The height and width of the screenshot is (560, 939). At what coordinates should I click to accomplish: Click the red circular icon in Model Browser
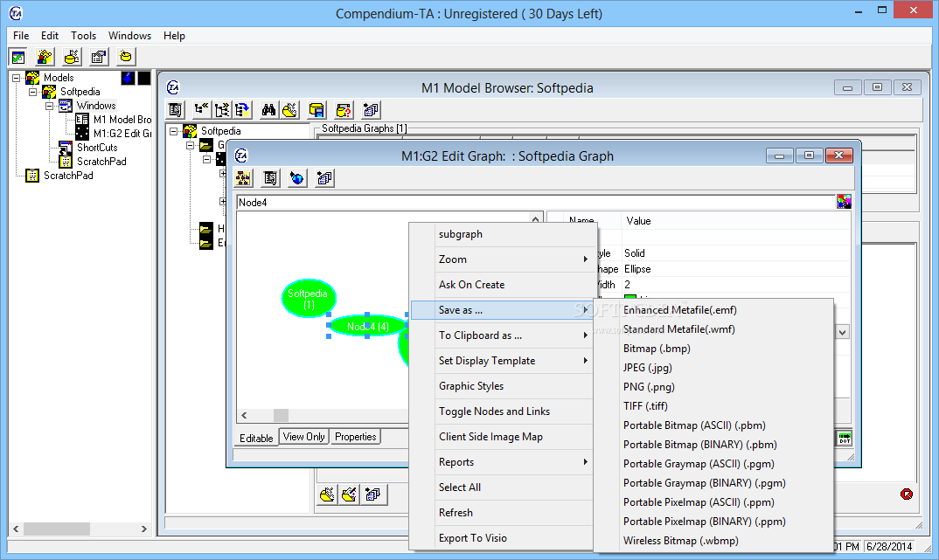(x=907, y=494)
